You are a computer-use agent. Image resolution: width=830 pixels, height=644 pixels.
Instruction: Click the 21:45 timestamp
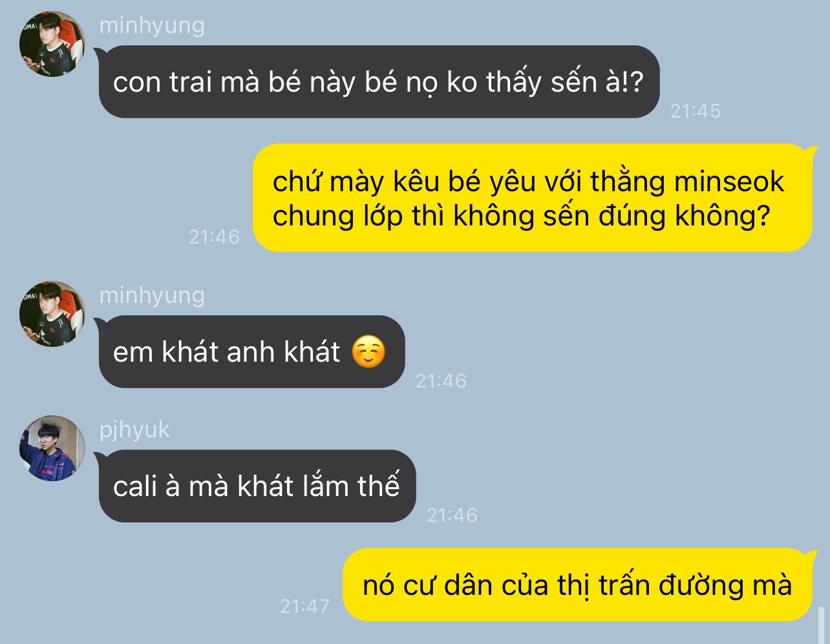pyautogui.click(x=695, y=111)
